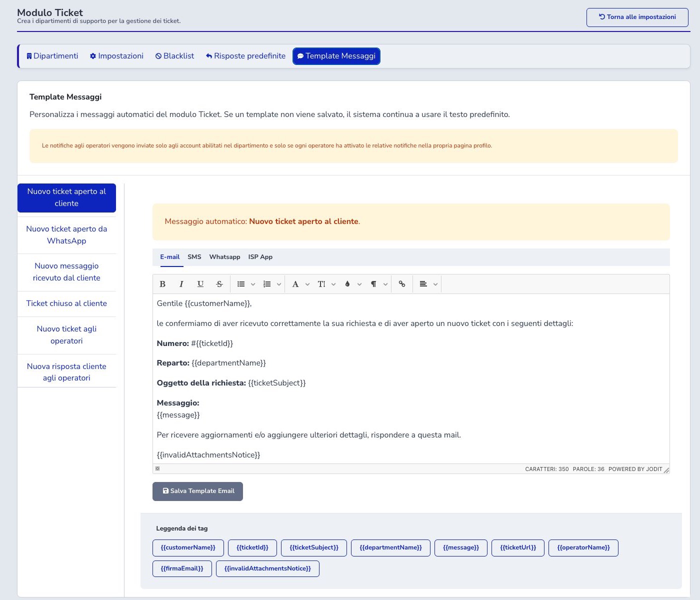
Task: Click the PAROLE: 36 counter
Action: click(588, 469)
